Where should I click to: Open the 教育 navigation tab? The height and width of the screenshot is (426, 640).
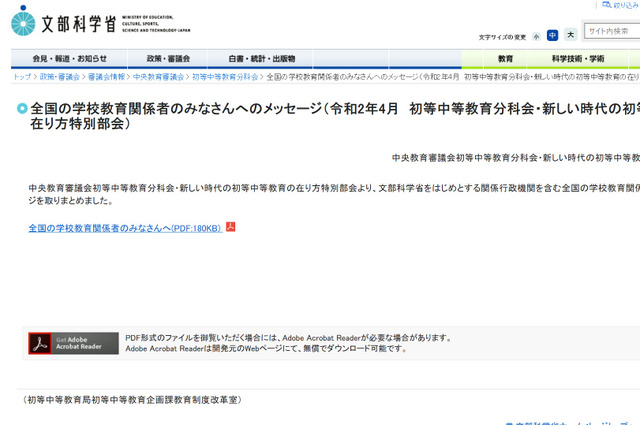tap(505, 59)
